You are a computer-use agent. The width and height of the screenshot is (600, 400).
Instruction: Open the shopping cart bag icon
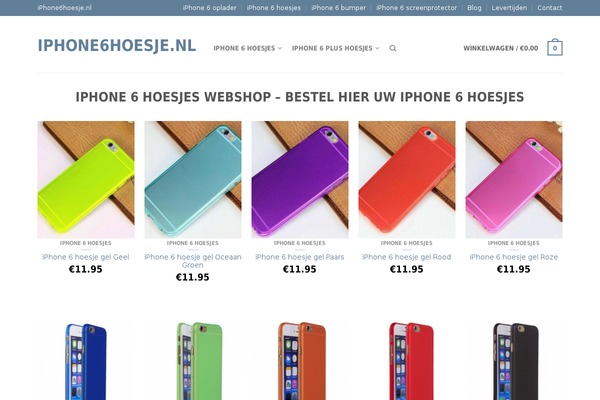554,47
